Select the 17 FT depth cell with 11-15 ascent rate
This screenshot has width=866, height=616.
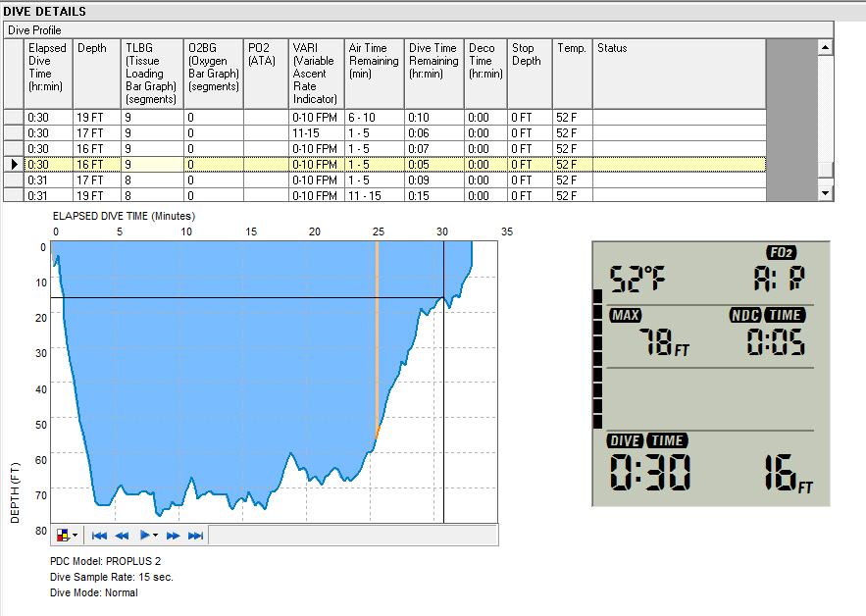[x=97, y=133]
